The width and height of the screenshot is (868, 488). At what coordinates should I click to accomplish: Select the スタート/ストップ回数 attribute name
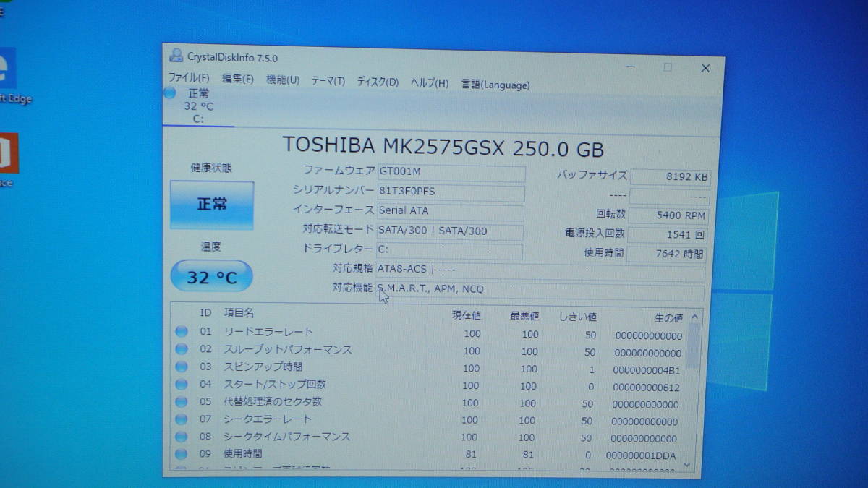click(275, 384)
